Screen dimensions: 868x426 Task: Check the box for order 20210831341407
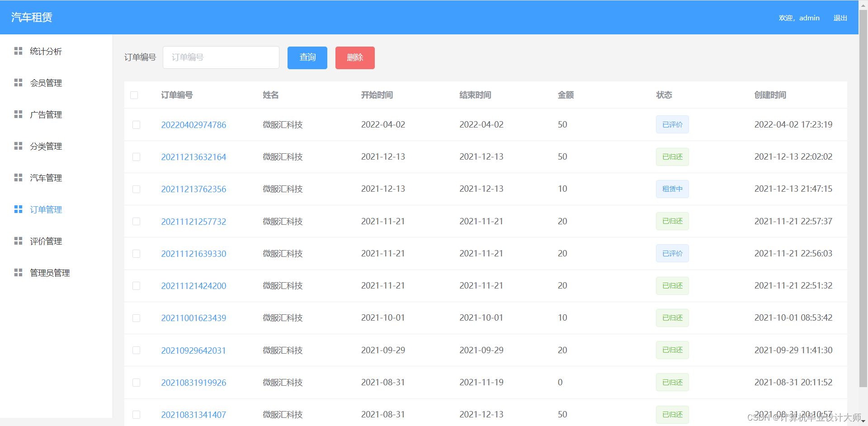pyautogui.click(x=136, y=415)
